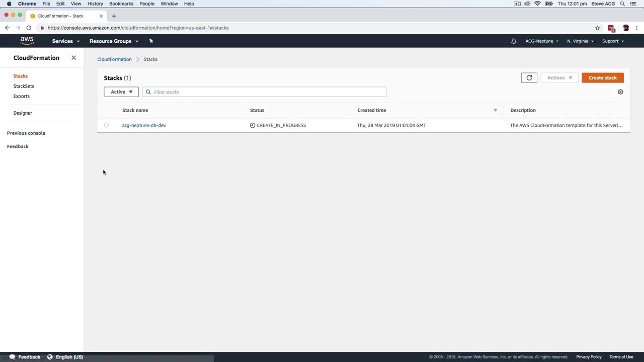
Task: Open the Active filter dropdown
Action: tap(121, 92)
